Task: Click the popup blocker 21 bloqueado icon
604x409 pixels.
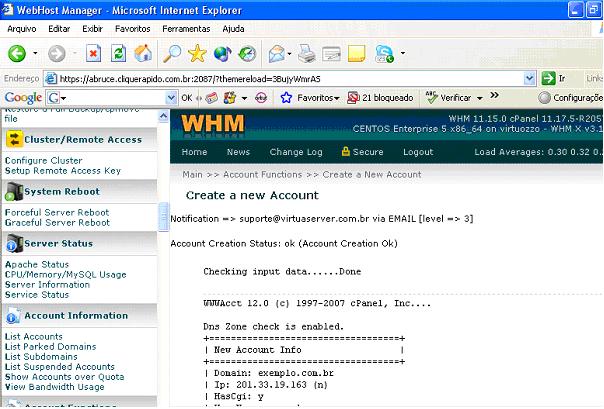Action: click(x=353, y=98)
